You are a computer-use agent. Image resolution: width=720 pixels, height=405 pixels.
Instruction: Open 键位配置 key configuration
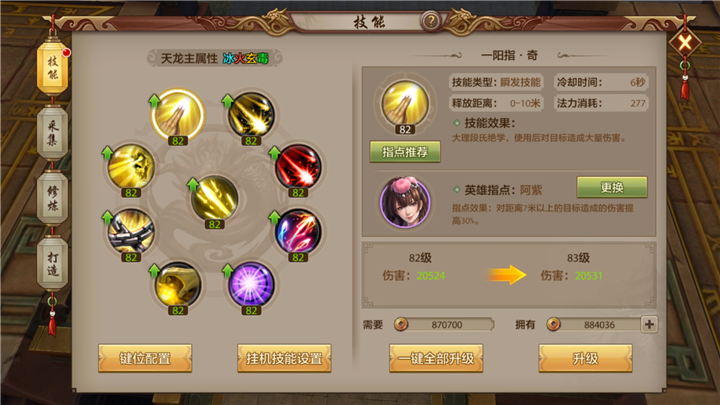(145, 358)
